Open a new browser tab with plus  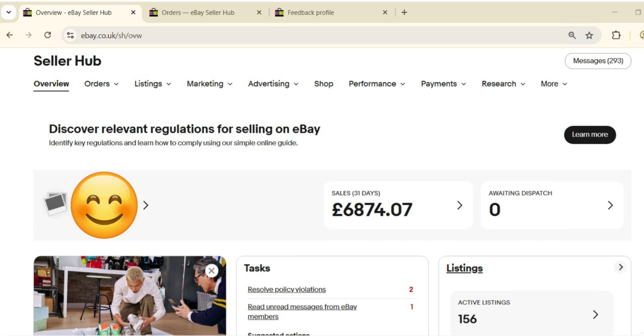tap(404, 12)
